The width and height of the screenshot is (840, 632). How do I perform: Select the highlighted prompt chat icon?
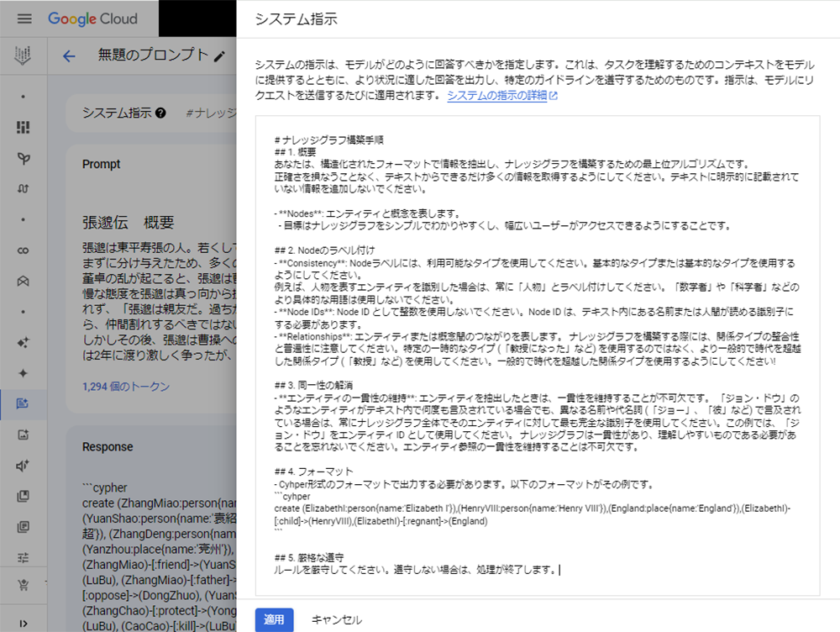tap(23, 403)
